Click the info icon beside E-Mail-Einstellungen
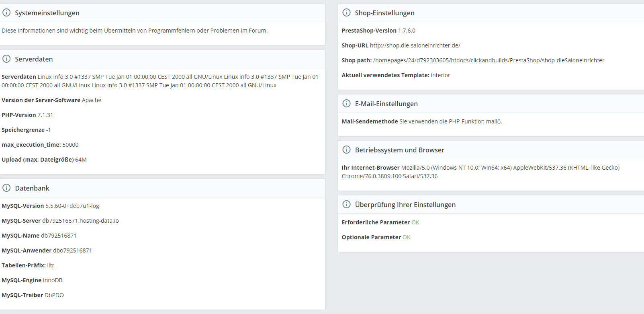 click(x=346, y=104)
